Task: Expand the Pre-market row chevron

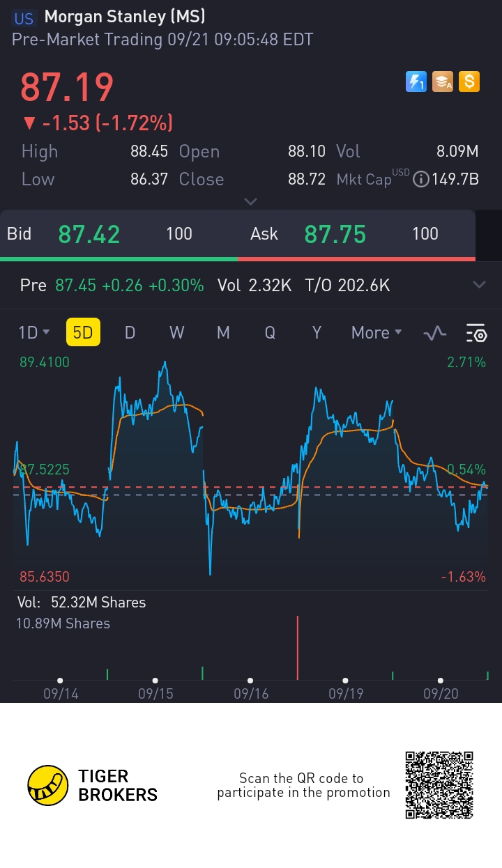Action: point(480,284)
